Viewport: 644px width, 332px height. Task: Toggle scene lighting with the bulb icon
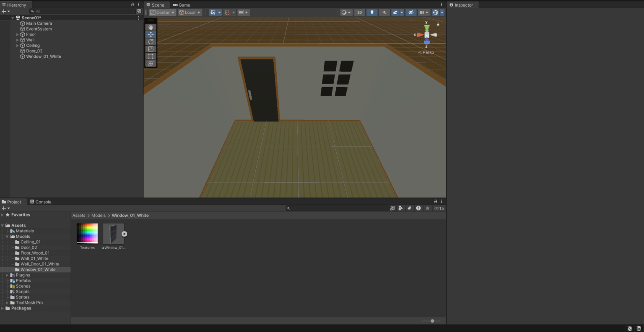(371, 12)
